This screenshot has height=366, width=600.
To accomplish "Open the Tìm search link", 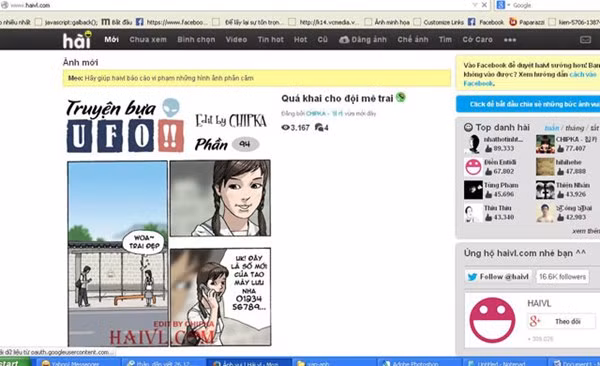I will [445, 39].
